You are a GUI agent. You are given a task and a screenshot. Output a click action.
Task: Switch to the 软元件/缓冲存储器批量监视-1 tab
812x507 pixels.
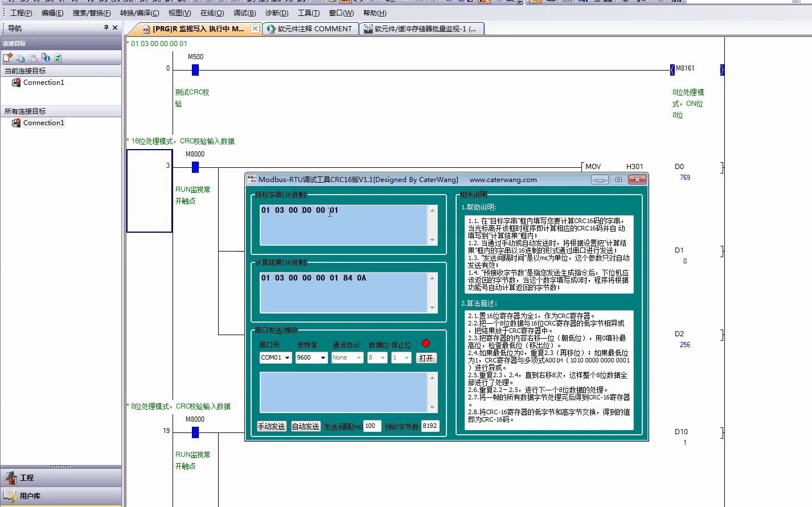(x=422, y=28)
